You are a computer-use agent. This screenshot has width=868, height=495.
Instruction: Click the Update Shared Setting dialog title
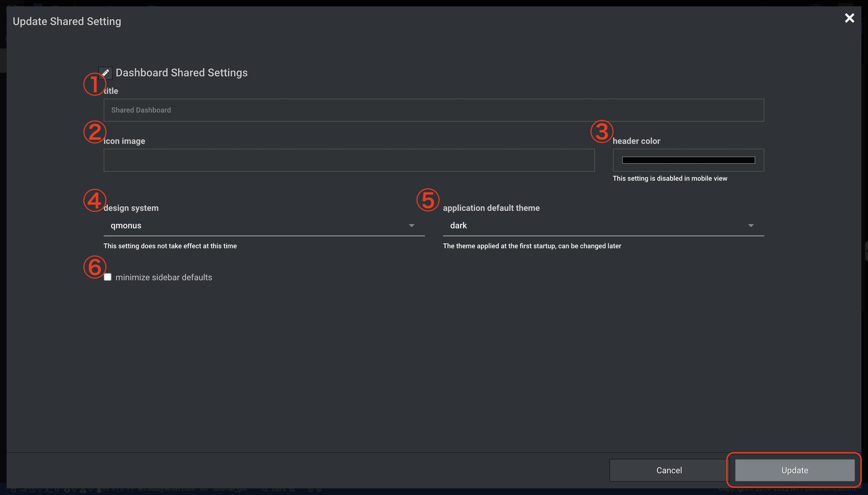point(67,21)
